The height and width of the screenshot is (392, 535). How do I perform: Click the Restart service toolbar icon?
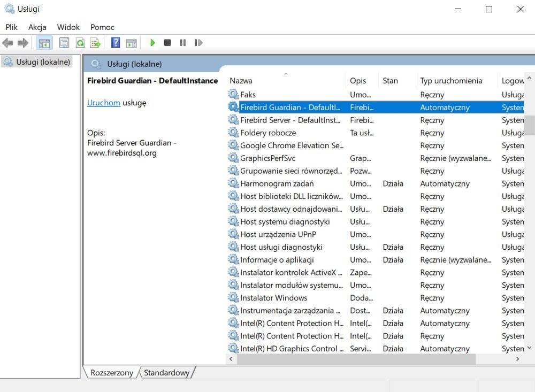click(198, 43)
